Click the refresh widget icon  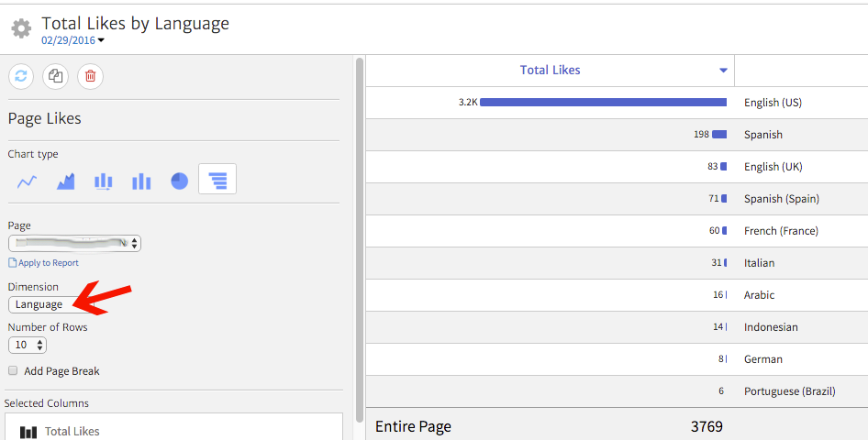click(x=21, y=76)
